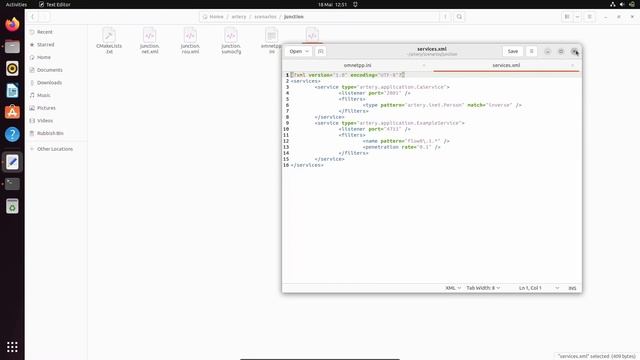Select the omnetpp.ini file in Files

271,41
